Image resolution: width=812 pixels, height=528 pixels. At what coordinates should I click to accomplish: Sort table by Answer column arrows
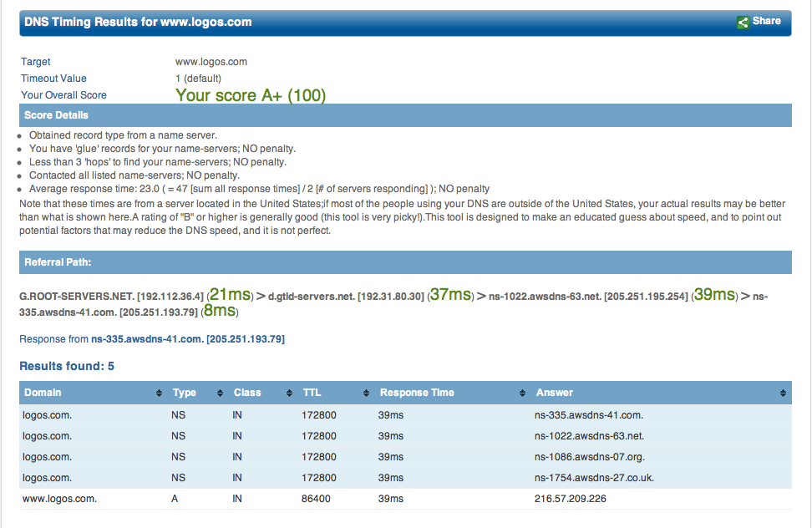(783, 393)
